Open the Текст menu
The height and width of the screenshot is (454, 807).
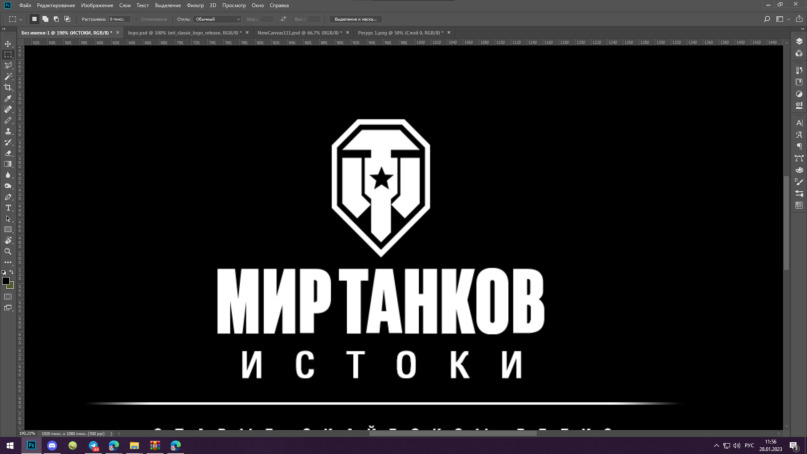142,5
